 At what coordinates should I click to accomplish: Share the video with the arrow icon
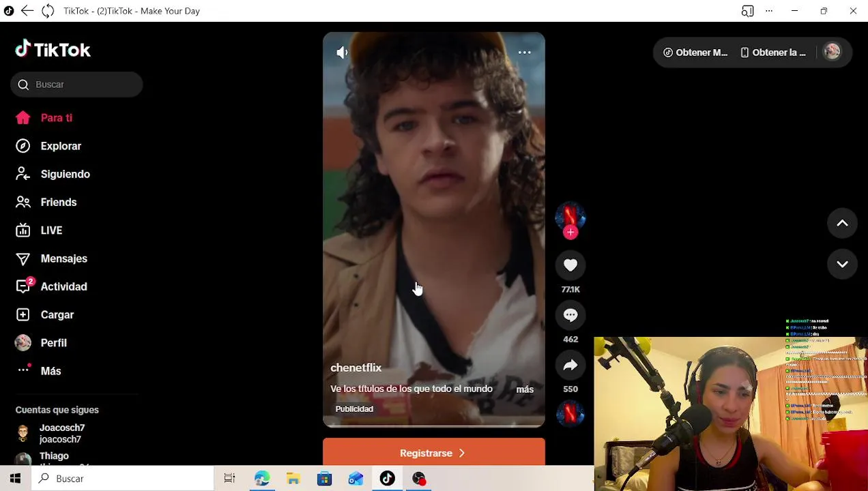[570, 365]
